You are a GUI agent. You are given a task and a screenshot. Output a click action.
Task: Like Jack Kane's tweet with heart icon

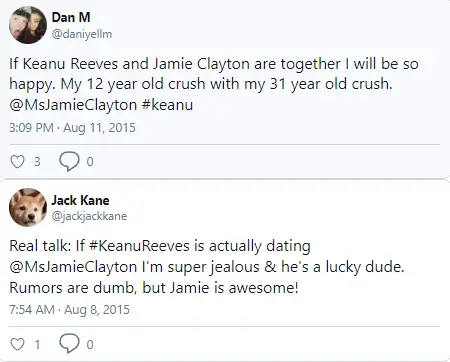coord(17,344)
